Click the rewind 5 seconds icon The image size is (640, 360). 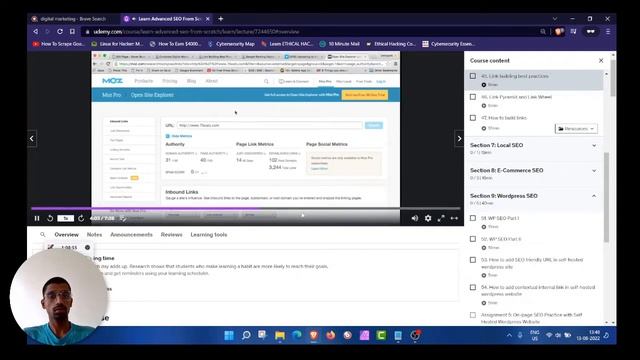[x=50, y=218]
